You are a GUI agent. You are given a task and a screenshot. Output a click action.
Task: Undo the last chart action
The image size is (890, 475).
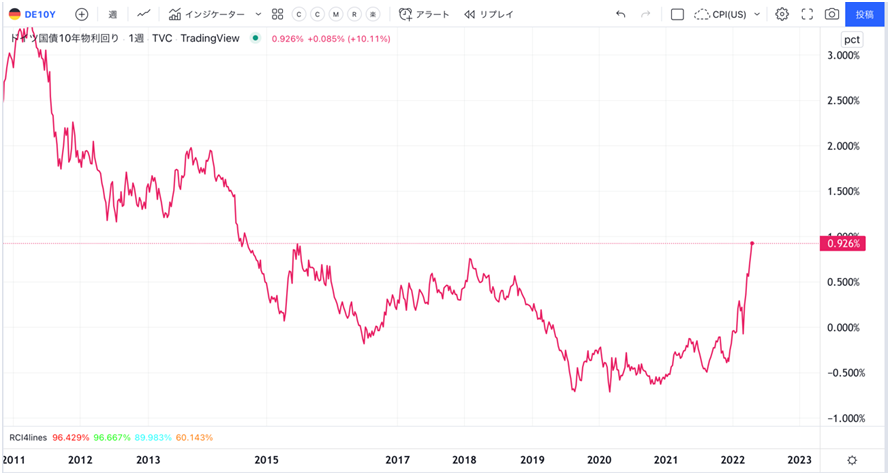tap(620, 14)
